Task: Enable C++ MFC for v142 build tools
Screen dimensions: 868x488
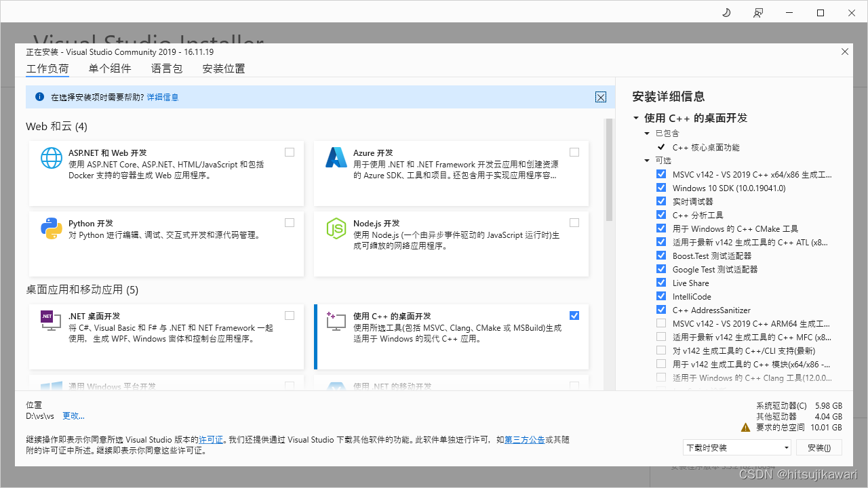Action: tap(661, 337)
